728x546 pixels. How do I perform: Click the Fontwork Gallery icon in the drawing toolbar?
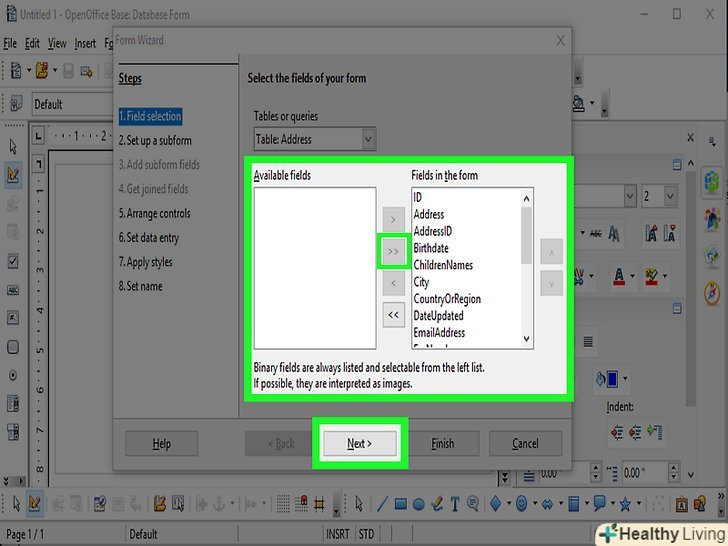tap(681, 504)
